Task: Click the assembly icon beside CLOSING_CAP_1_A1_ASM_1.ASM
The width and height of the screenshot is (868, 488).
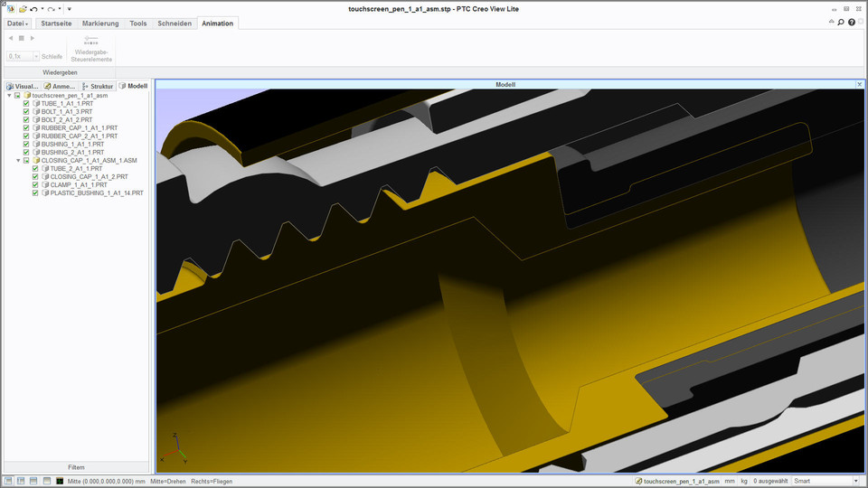Action: click(36, 161)
